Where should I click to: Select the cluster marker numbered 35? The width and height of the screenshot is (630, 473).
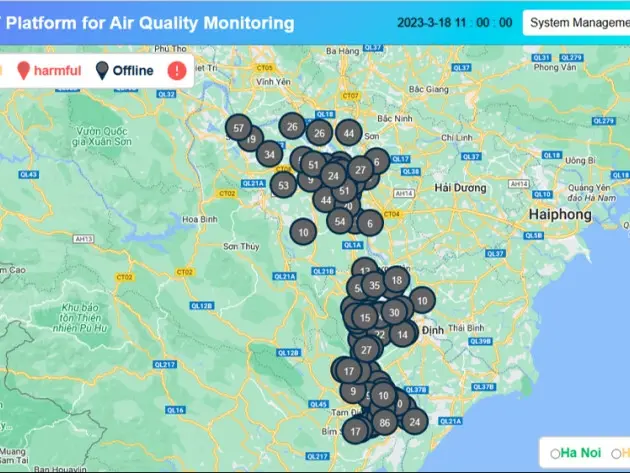374,286
